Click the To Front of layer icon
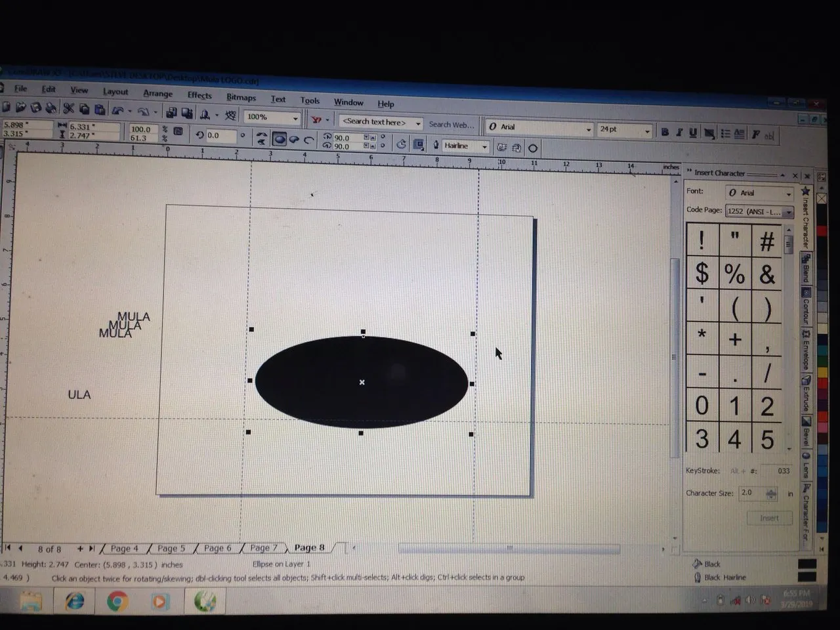840x630 pixels. pyautogui.click(x=501, y=148)
